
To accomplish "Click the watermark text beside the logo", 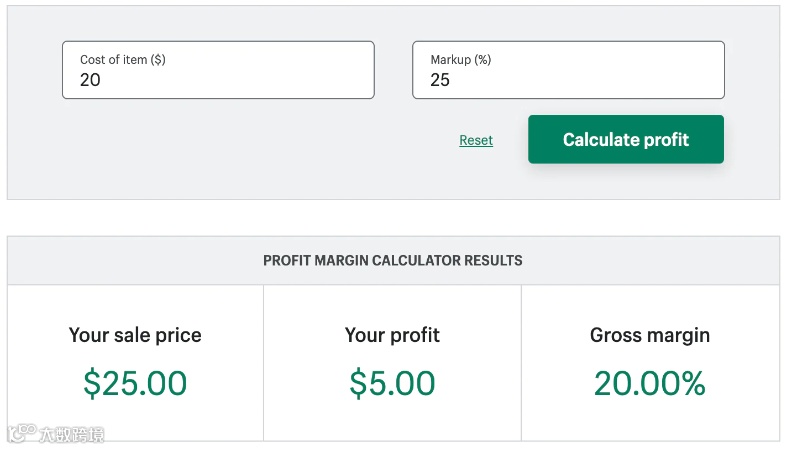I will pos(71,435).
